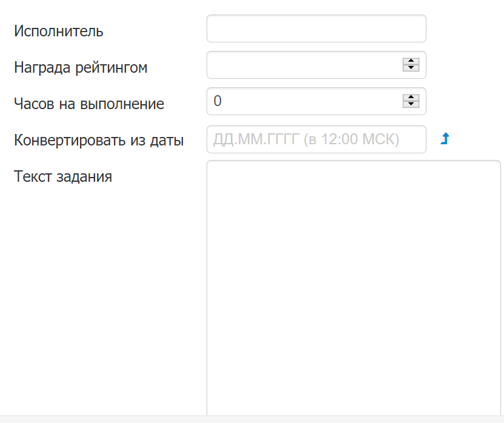Click the Текст задания label
Screen dimensions: 504x423
point(63,176)
